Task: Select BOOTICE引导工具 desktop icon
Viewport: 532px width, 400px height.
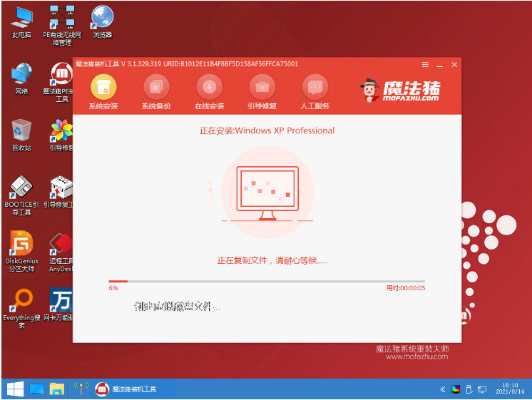Action: click(x=21, y=195)
